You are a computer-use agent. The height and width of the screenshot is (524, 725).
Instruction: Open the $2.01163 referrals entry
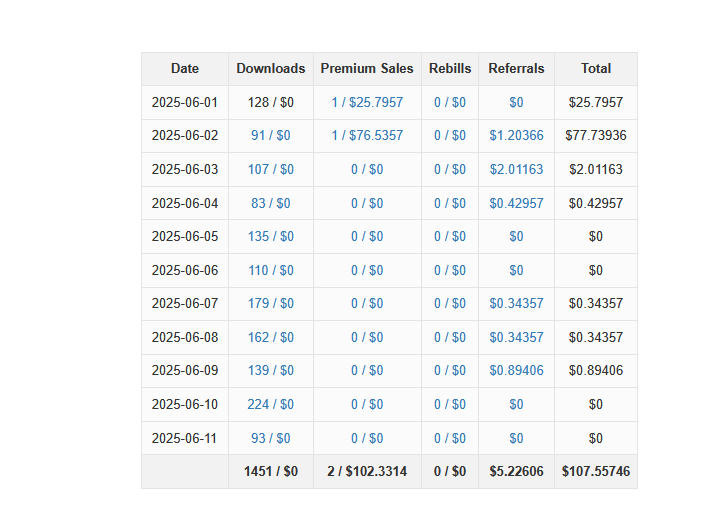coord(516,169)
